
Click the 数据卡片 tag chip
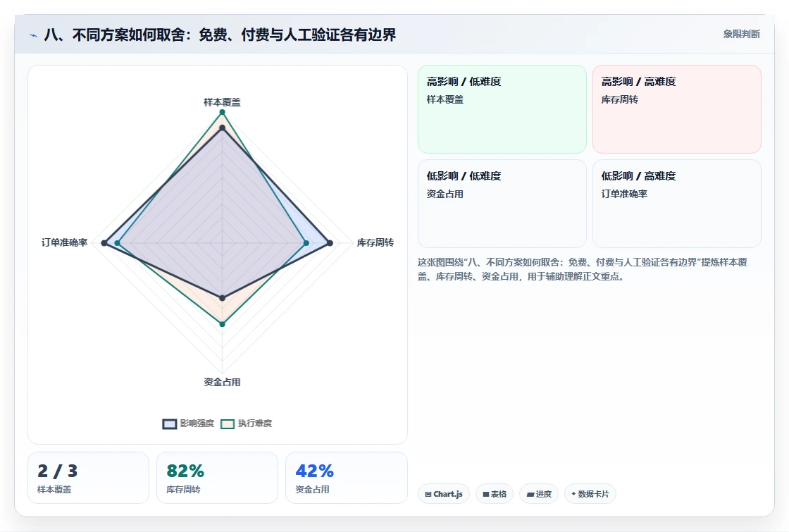pos(590,494)
